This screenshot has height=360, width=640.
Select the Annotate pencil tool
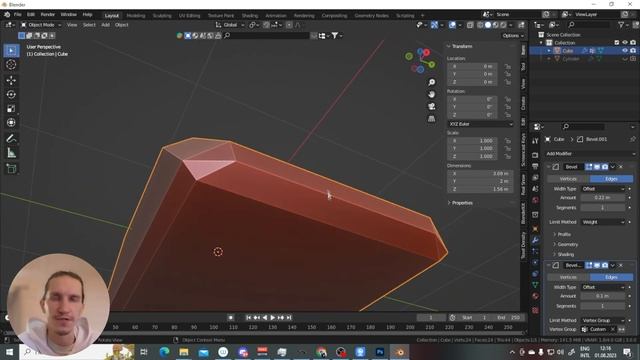pyautogui.click(x=11, y=139)
